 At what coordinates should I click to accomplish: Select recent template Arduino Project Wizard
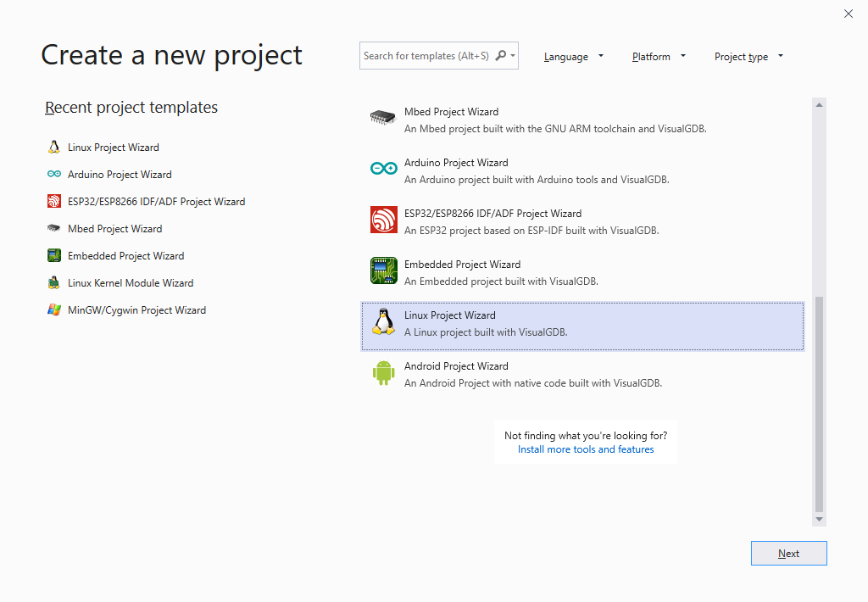click(120, 175)
